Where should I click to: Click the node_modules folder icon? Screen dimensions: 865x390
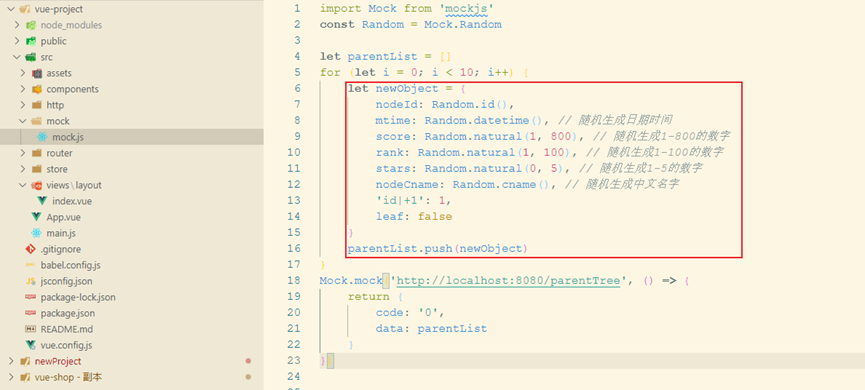[x=31, y=25]
